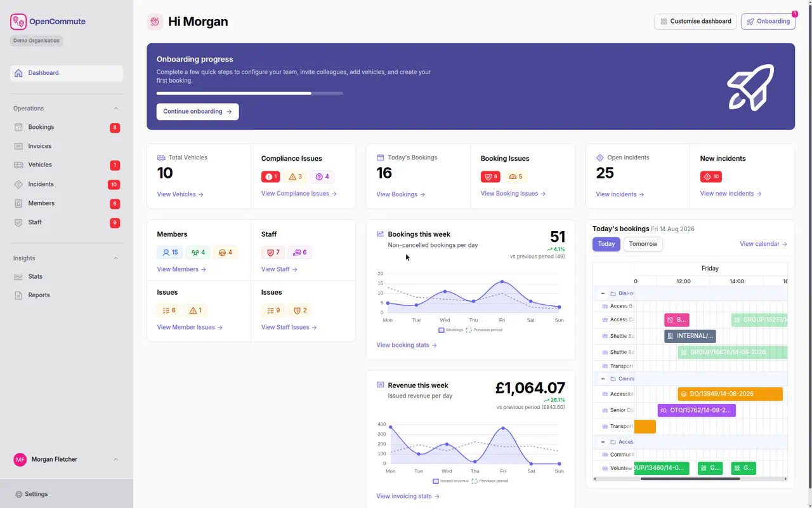Follow View Compliance Issues link

(x=299, y=194)
